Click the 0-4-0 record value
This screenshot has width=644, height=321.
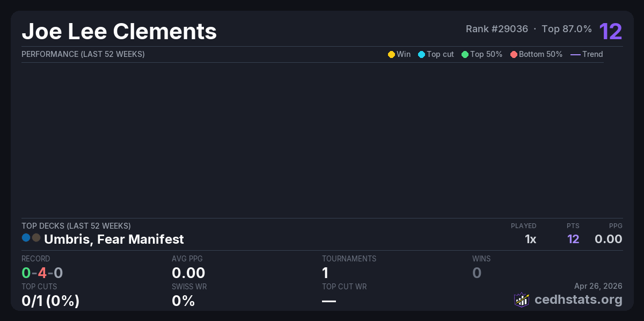pos(42,273)
